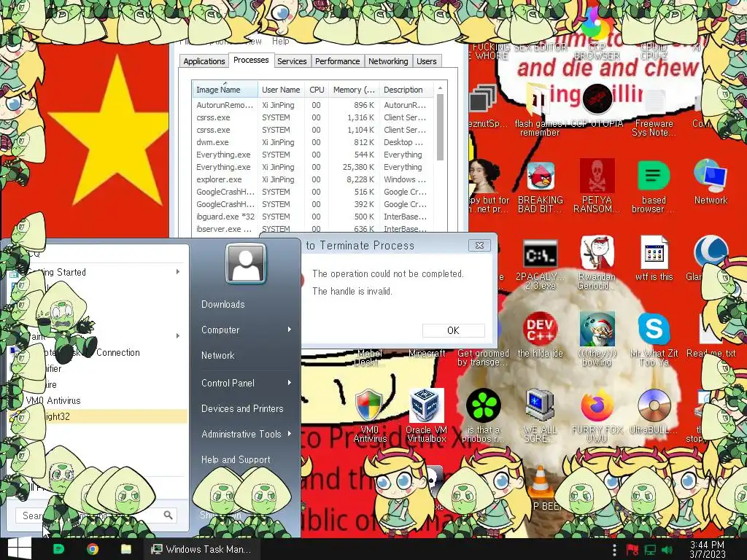Show hidden tray icons dots
Viewport: 747px width, 560px height.
614,550
